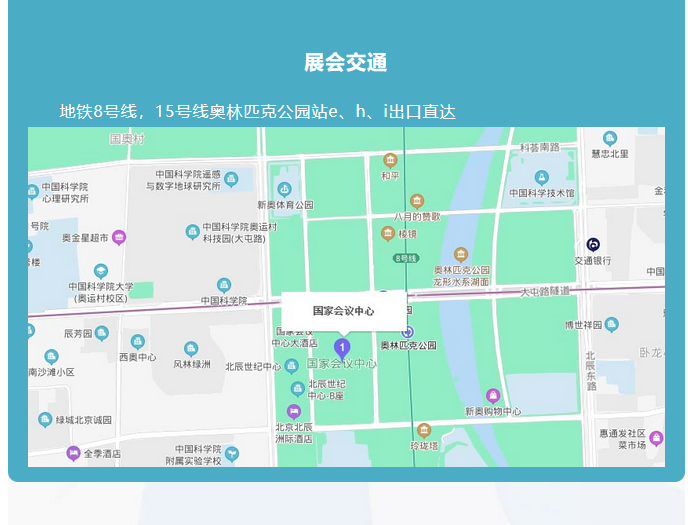Click the purple numbered location pin marker
Screen dimensions: 688x525
click(x=342, y=349)
